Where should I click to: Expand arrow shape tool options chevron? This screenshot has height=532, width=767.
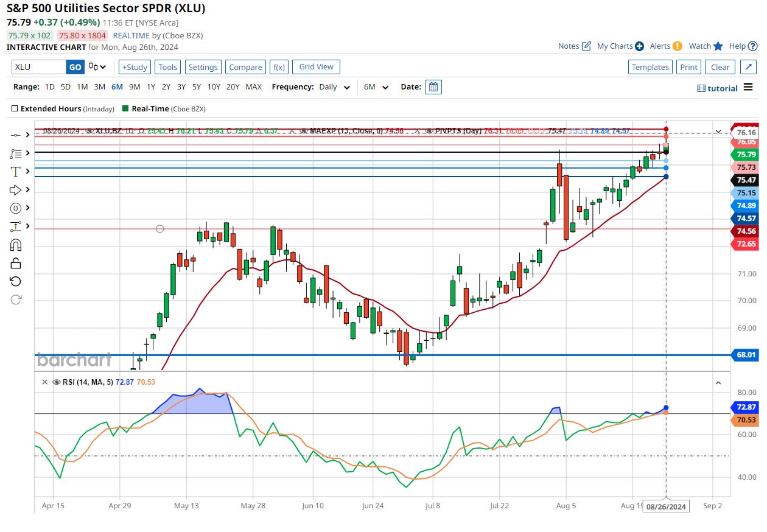[x=28, y=190]
